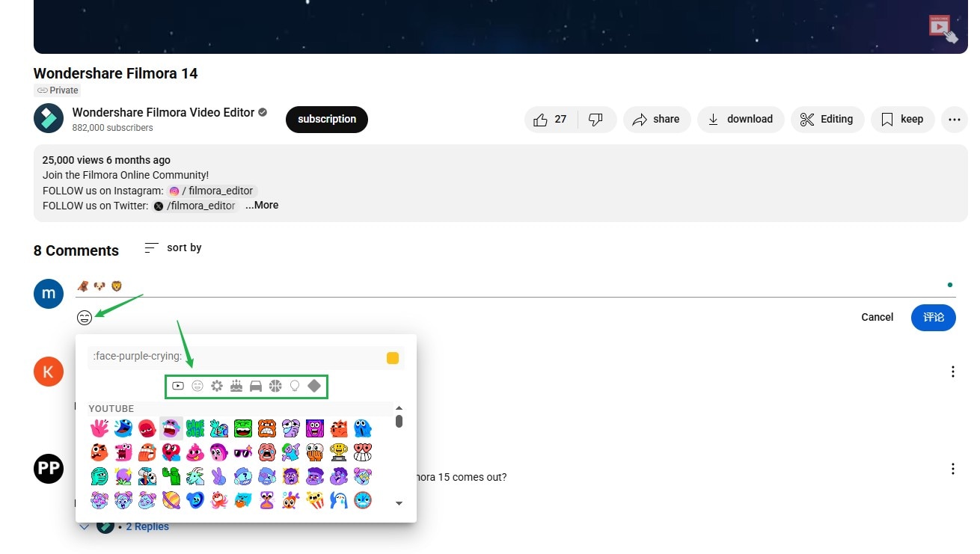Switch to the flower nature emoji category
980x554 pixels.
[x=217, y=386]
